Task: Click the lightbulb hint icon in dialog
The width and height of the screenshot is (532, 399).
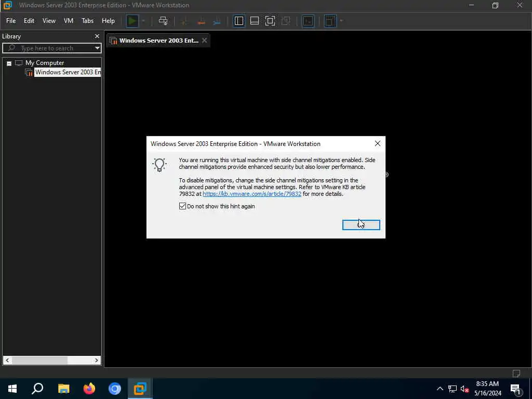Action: (159, 165)
